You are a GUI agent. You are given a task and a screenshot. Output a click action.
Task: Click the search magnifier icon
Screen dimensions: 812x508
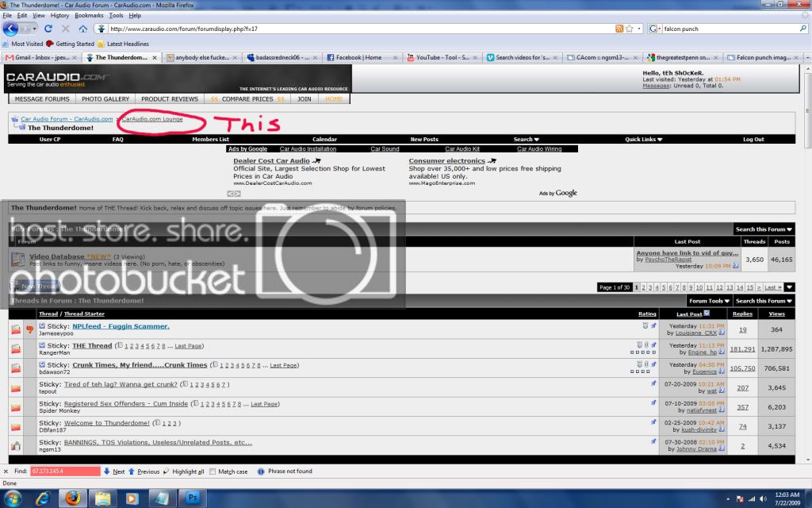[x=802, y=29]
